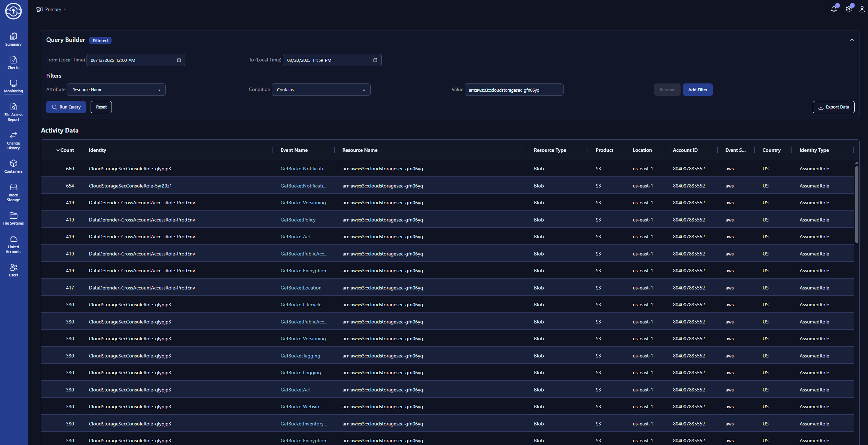The width and height of the screenshot is (868, 445).
Task: Open the From date calendar picker icon
Action: point(179,60)
